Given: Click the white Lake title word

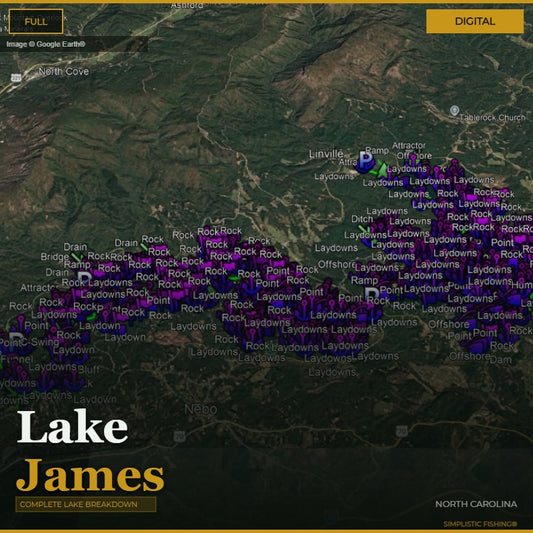Looking at the screenshot, I should point(72,427).
